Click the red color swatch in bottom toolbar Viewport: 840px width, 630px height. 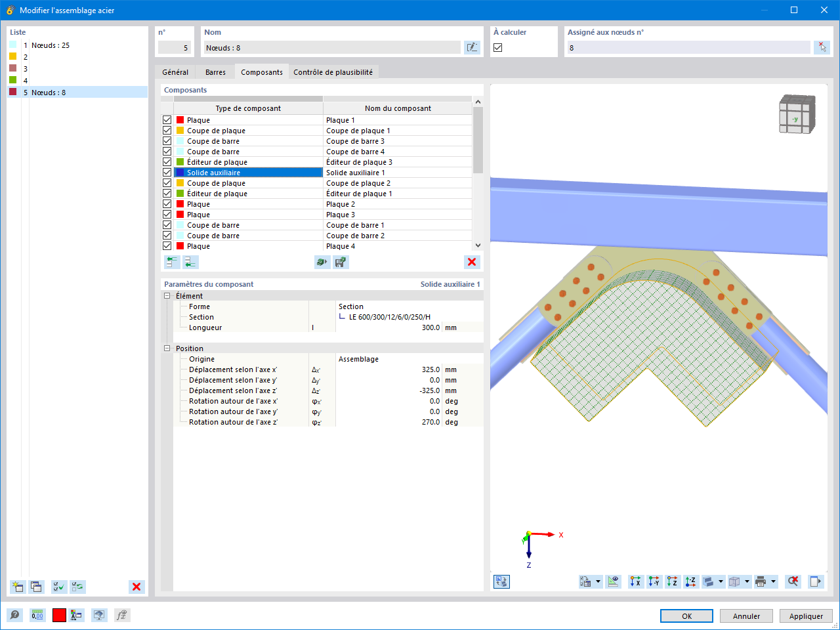click(x=59, y=615)
